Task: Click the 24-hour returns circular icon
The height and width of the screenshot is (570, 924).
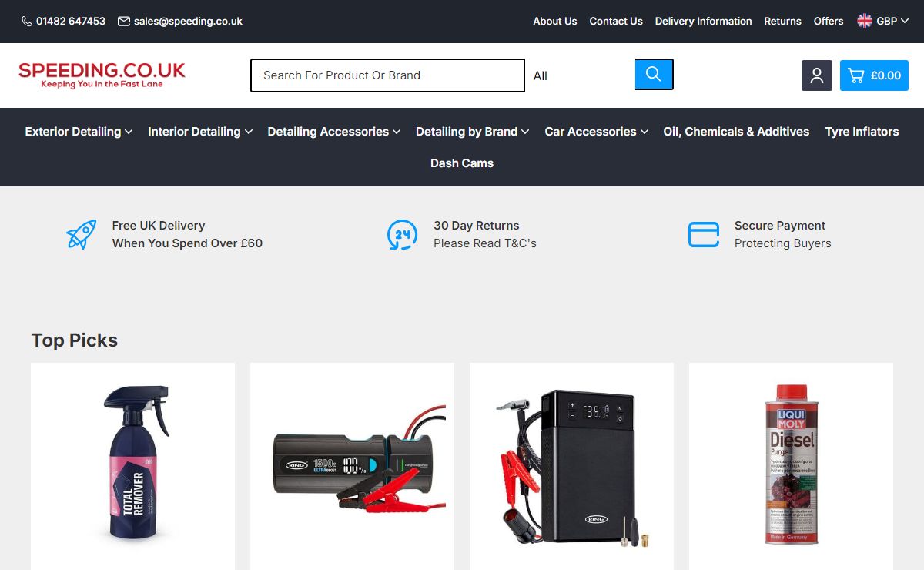Action: [402, 235]
